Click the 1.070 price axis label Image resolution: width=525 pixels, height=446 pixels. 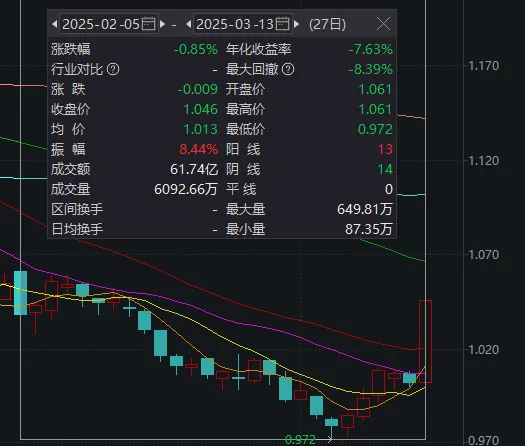tap(483, 255)
